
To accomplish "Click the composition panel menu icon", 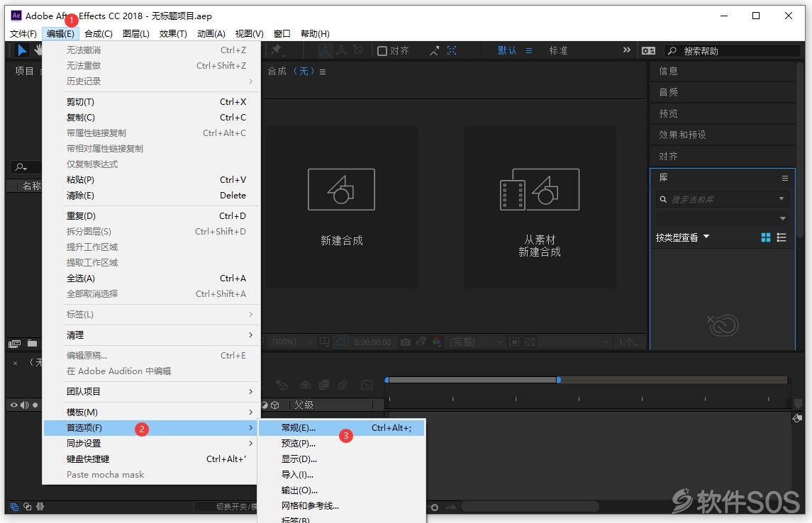I will tap(323, 72).
